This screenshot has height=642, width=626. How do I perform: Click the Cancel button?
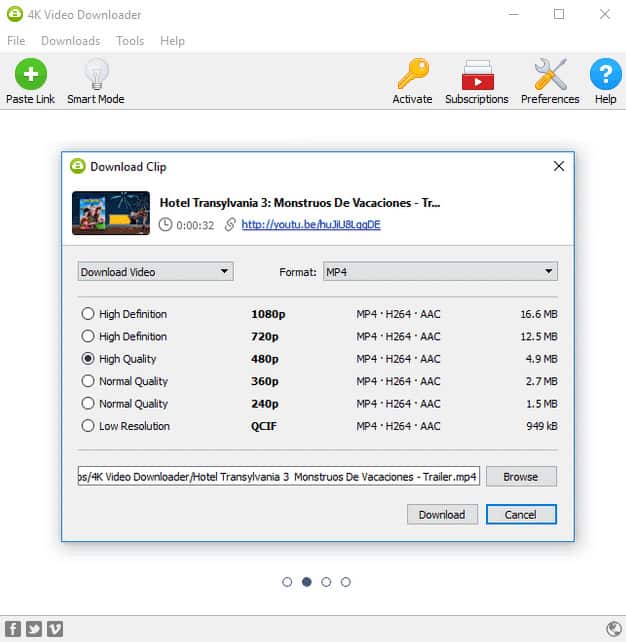pos(521,514)
